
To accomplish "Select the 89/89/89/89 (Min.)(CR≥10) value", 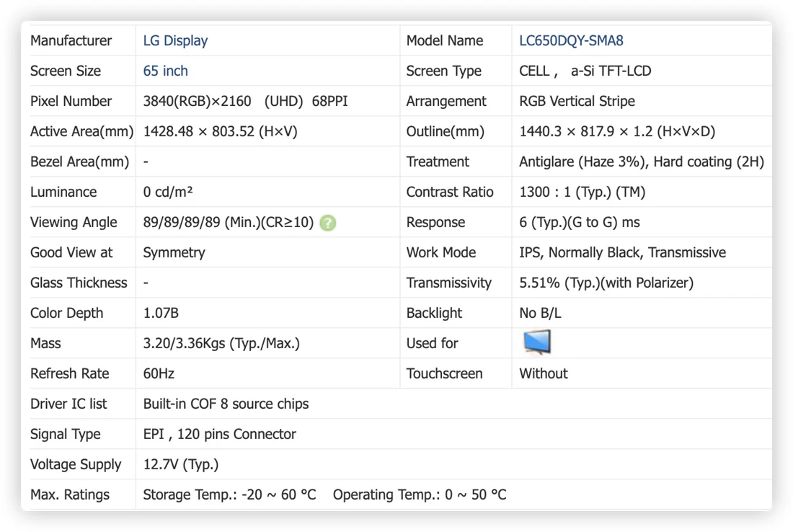I will click(x=228, y=223).
